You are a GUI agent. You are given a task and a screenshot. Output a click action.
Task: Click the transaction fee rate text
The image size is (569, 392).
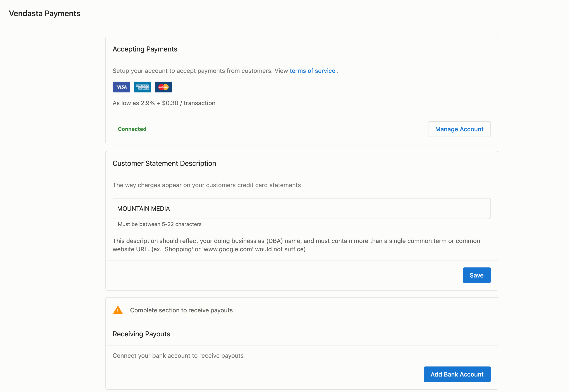click(x=164, y=103)
